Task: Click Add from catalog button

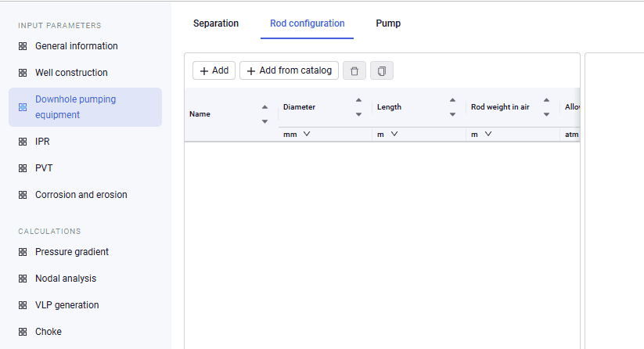Action: [x=290, y=70]
